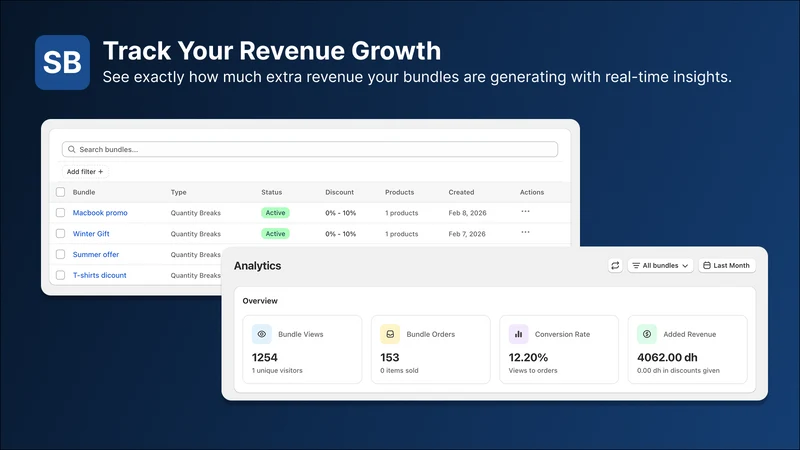Sort by the Type column header
Image resolution: width=800 pixels, height=450 pixels.
tap(179, 192)
